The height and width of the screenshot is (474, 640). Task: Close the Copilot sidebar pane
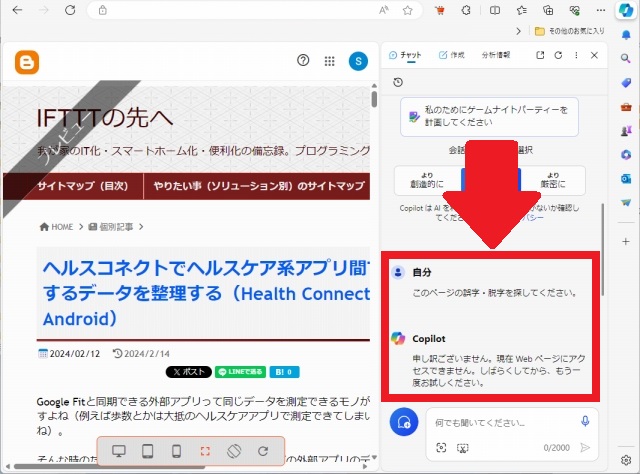(594, 55)
